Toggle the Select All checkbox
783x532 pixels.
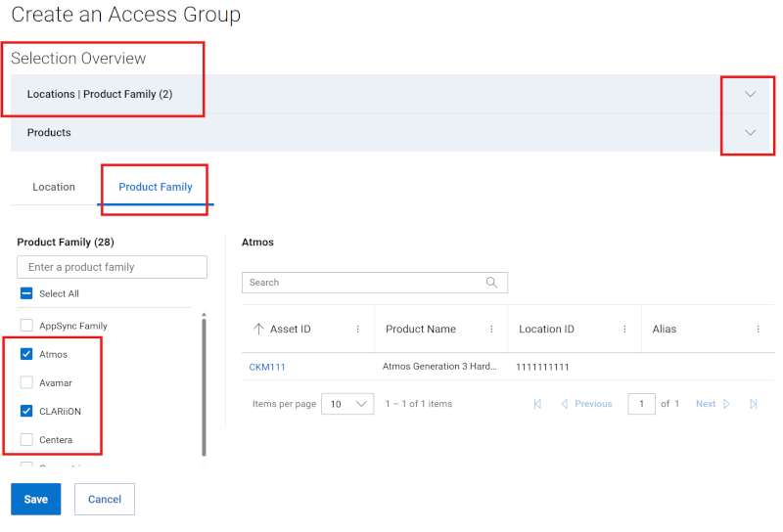tap(26, 293)
